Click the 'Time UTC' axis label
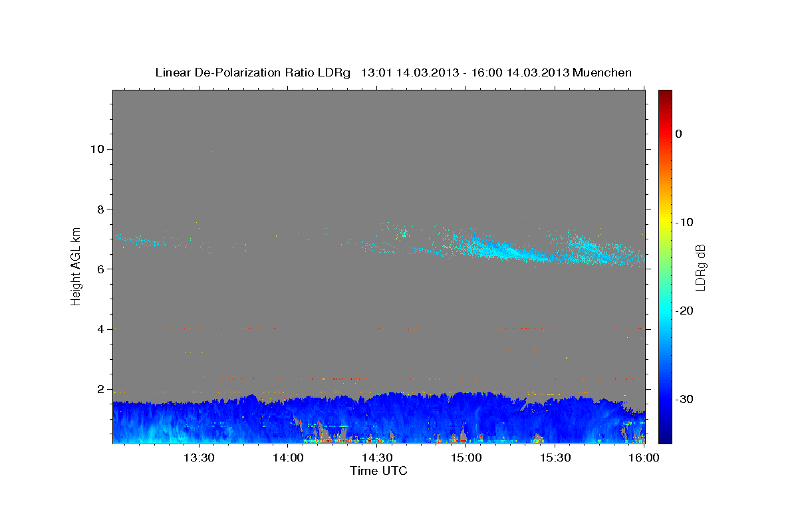The height and width of the screenshot is (532, 798). (x=378, y=471)
